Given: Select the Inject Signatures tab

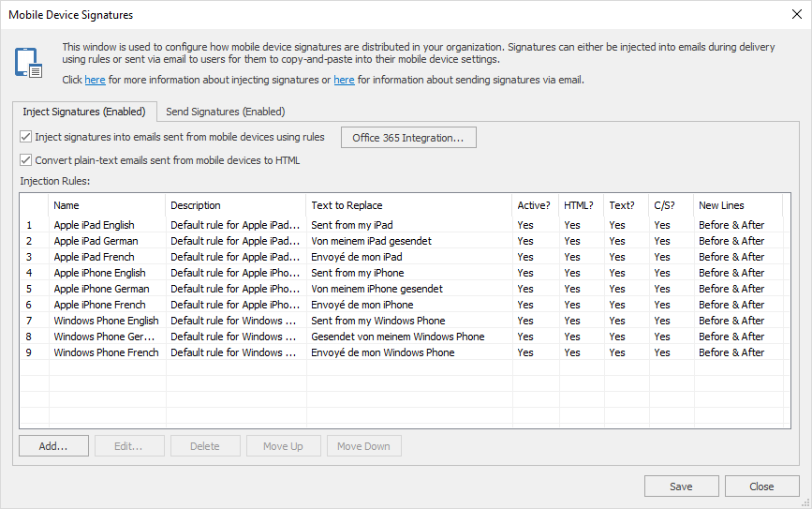Looking at the screenshot, I should coord(84,112).
